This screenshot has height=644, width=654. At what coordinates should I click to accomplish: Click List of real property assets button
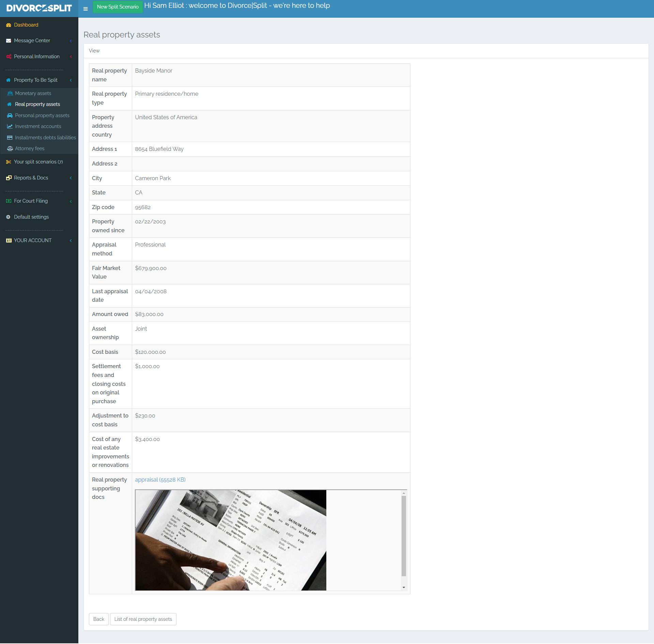143,619
